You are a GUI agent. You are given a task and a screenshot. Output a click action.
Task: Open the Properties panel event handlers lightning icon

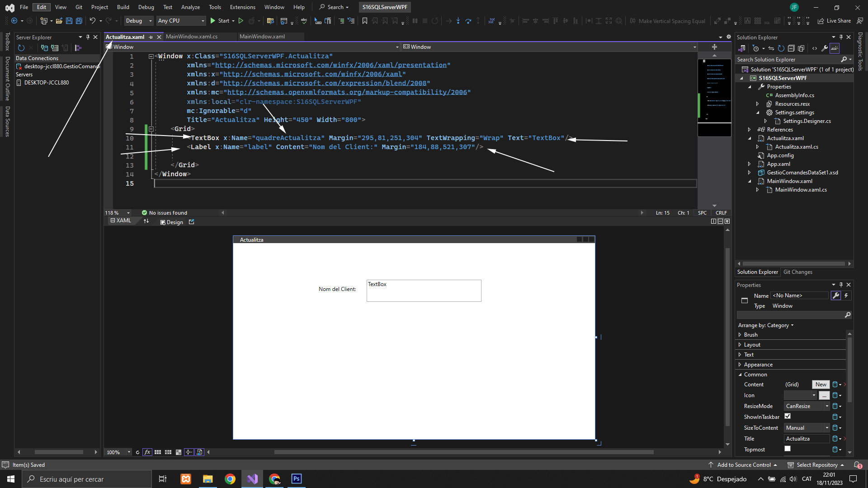[x=846, y=296]
